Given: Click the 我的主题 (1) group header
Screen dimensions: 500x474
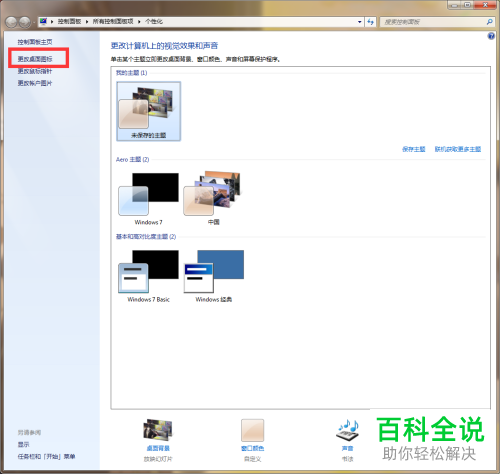Looking at the screenshot, I should 132,73.
